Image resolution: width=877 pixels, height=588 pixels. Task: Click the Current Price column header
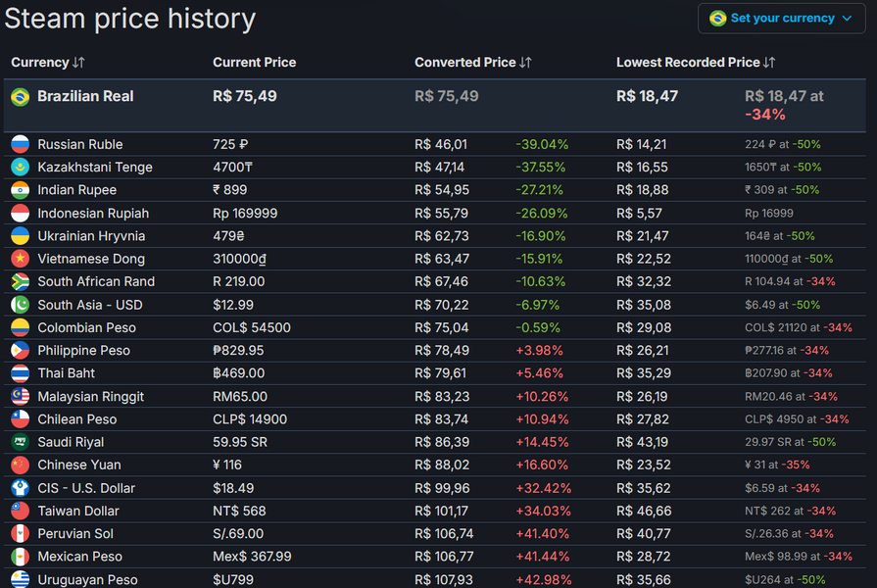click(254, 63)
